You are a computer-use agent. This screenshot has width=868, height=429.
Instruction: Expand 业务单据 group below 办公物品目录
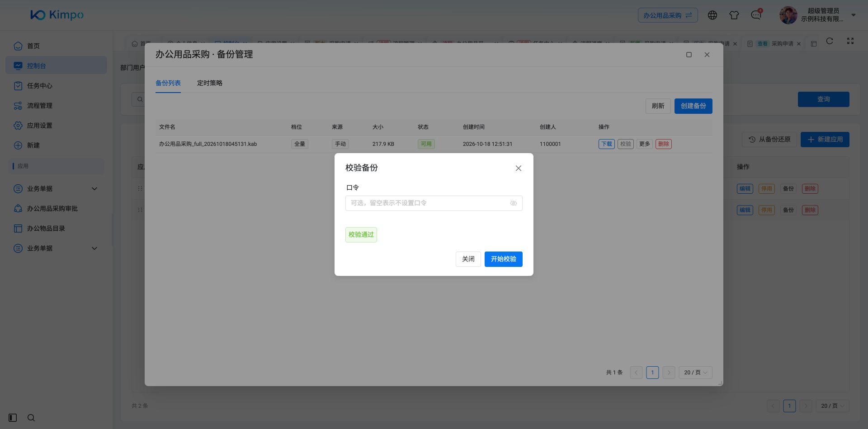56,248
